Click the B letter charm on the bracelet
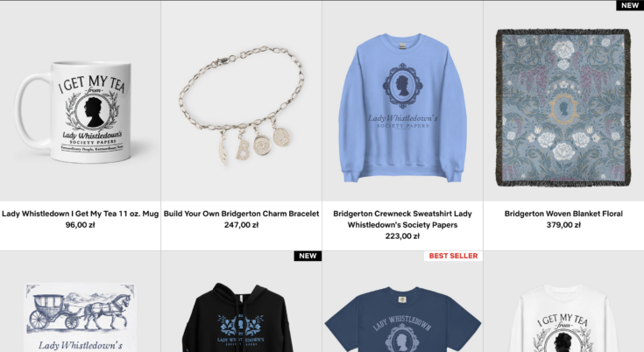The image size is (644, 352). [242, 149]
